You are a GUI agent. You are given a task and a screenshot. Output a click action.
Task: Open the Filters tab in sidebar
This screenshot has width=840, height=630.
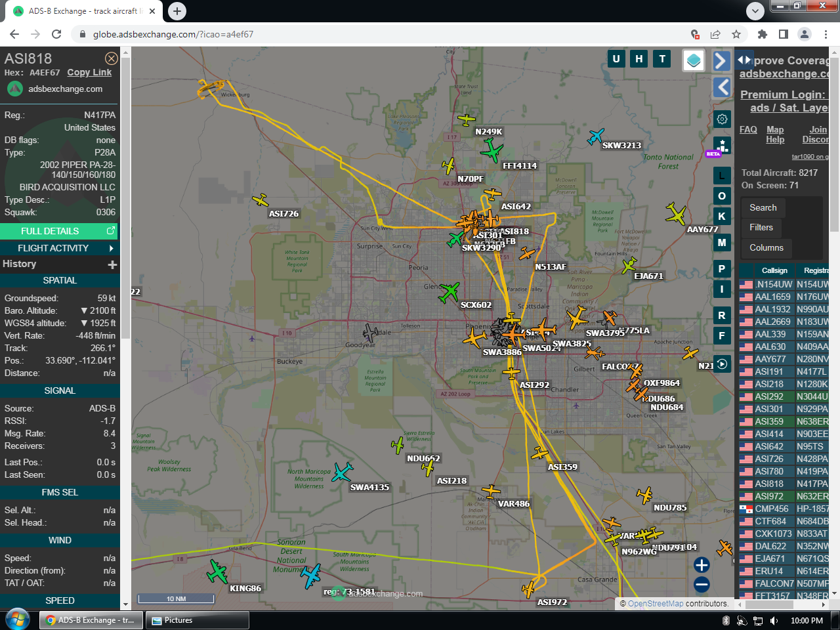pos(761,227)
